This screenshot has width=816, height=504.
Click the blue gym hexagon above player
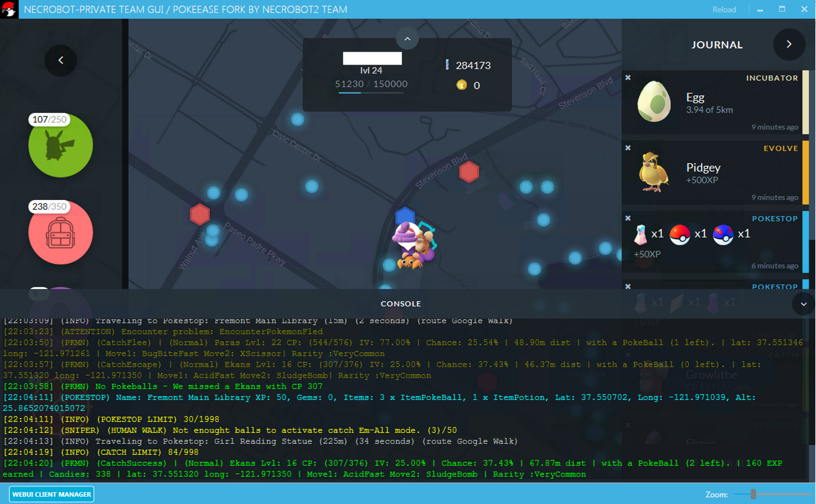point(405,217)
